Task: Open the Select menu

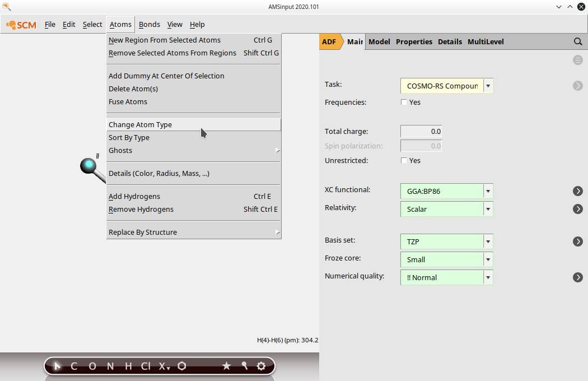Action: point(92,25)
